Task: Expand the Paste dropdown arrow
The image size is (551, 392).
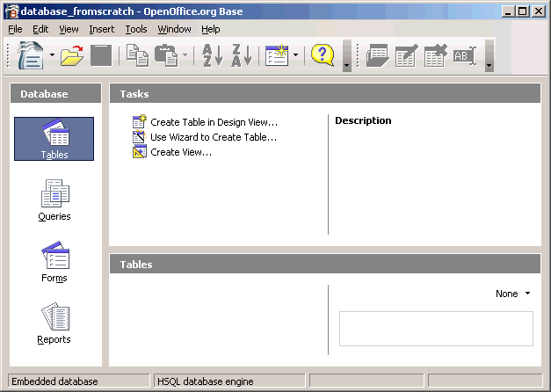Action: tap(185, 55)
